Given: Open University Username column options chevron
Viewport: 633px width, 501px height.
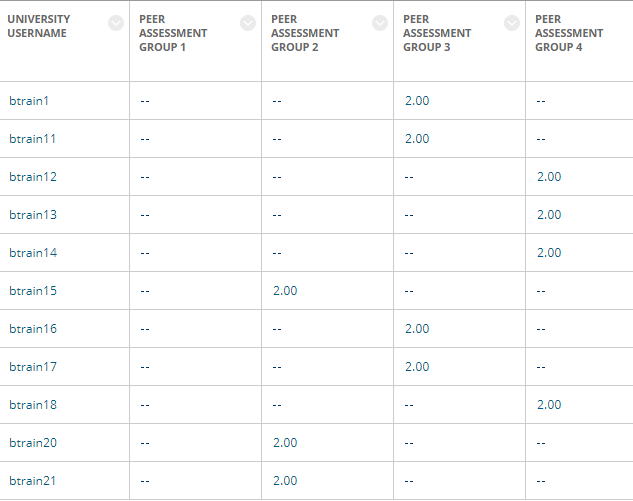Looking at the screenshot, I should click(x=116, y=23).
